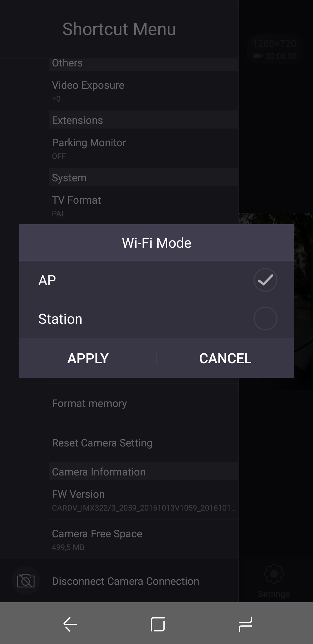Tap the Android home navigation icon
The image size is (313, 644).
click(158, 624)
